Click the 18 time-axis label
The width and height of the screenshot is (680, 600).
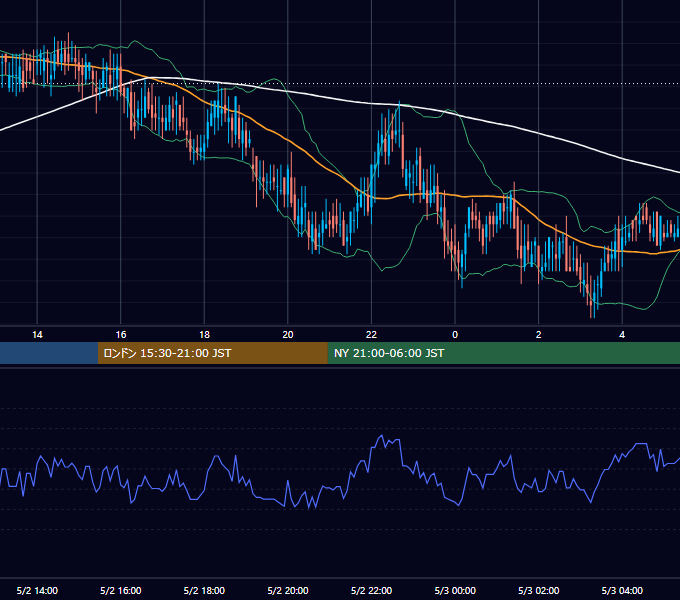204,335
